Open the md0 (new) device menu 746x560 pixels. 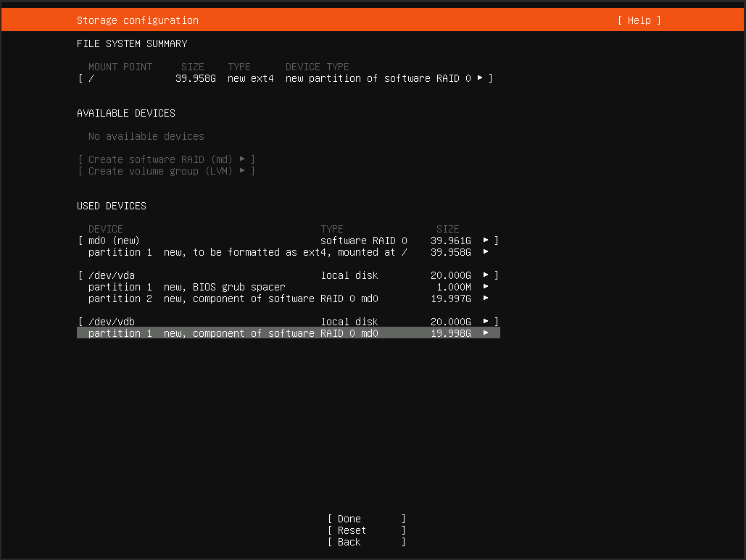[x=114, y=241]
